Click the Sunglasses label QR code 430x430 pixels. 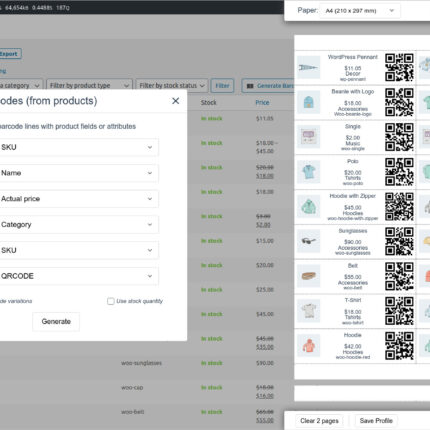(x=399, y=241)
